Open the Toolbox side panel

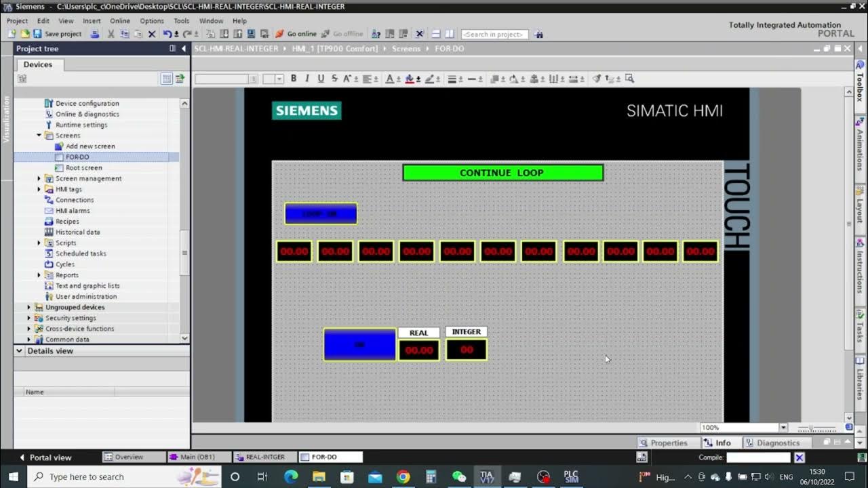[860, 83]
